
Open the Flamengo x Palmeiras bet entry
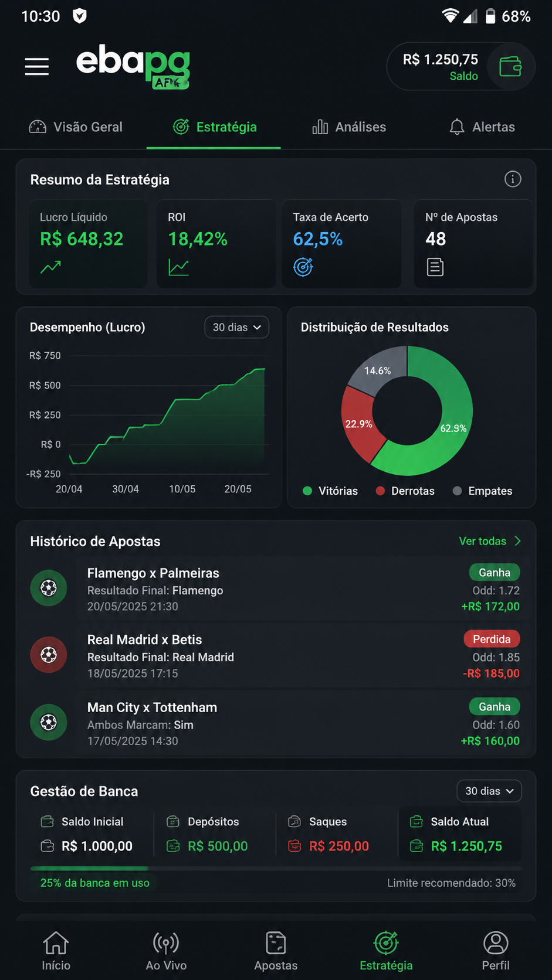click(275, 588)
